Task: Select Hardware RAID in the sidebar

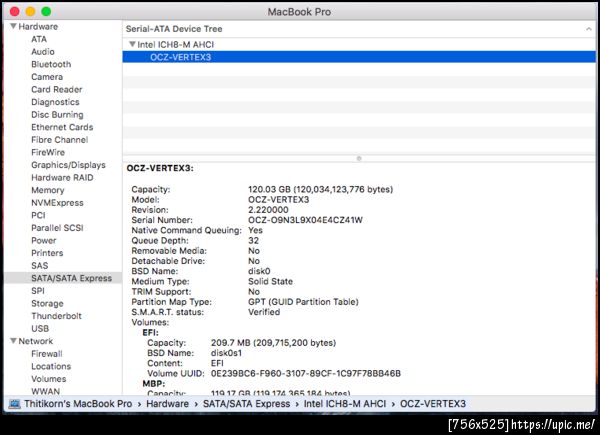Action: click(x=62, y=178)
